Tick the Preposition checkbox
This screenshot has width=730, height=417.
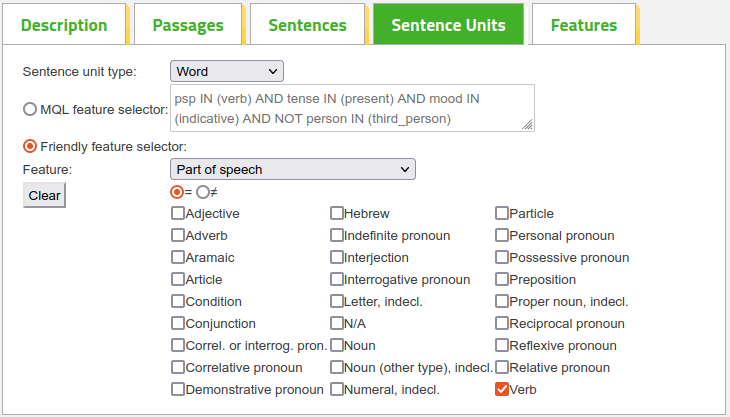click(501, 279)
